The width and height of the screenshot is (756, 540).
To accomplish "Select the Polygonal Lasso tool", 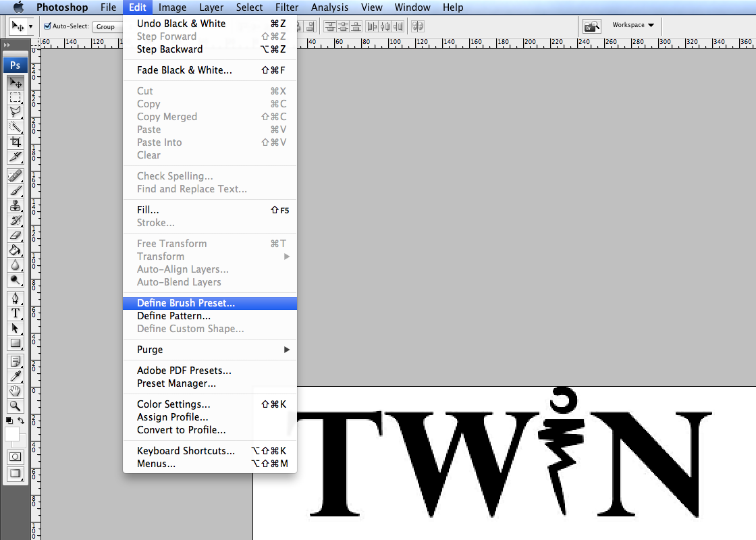I will click(16, 112).
